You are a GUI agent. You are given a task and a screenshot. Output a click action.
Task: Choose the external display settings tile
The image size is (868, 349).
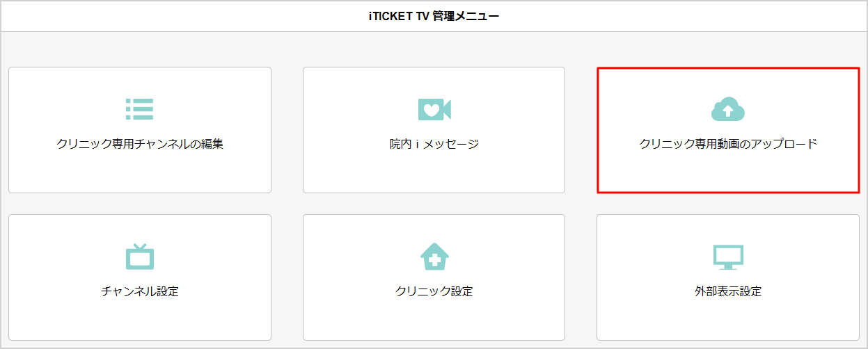click(x=728, y=277)
